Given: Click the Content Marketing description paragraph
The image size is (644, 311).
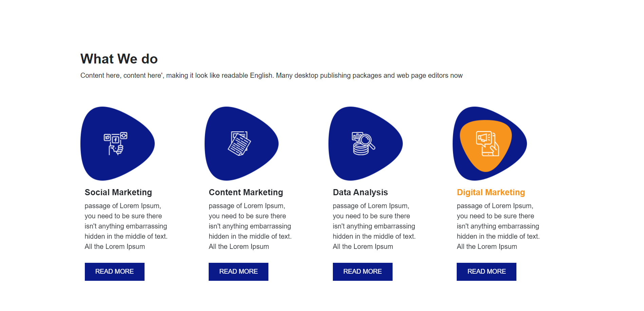Looking at the screenshot, I should click(250, 226).
